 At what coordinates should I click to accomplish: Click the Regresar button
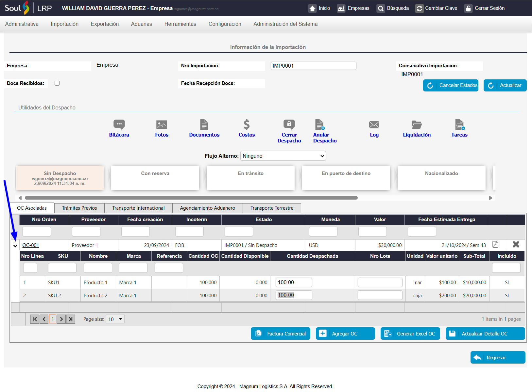[x=497, y=357]
